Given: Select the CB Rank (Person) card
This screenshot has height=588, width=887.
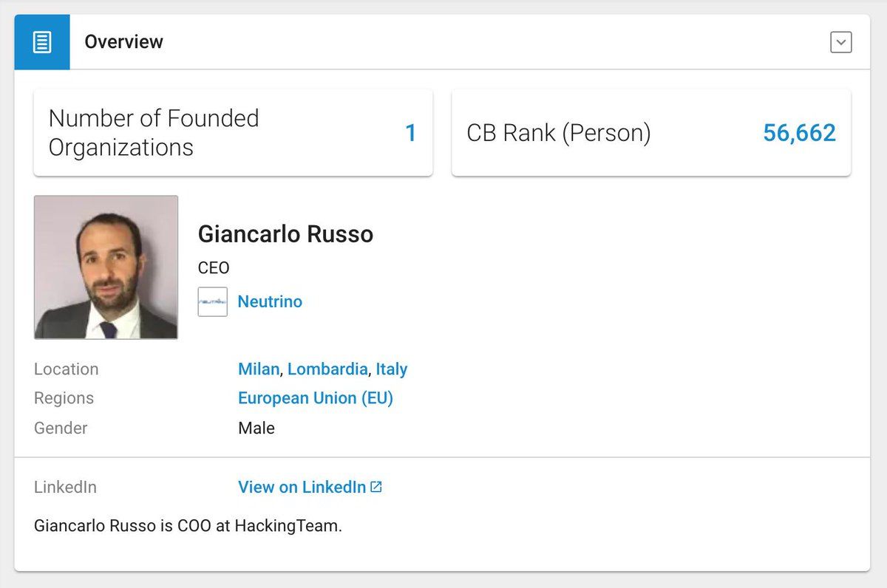Looking at the screenshot, I should tap(651, 133).
